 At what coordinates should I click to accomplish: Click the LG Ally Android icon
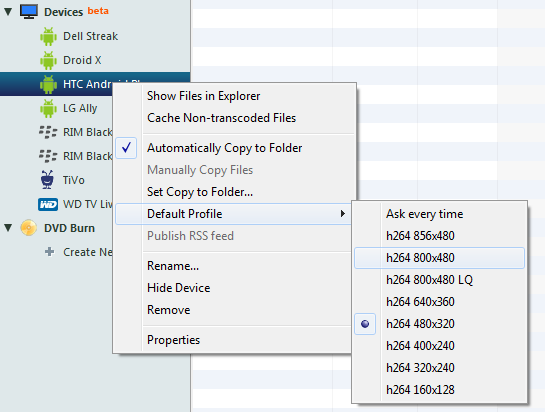[x=48, y=108]
